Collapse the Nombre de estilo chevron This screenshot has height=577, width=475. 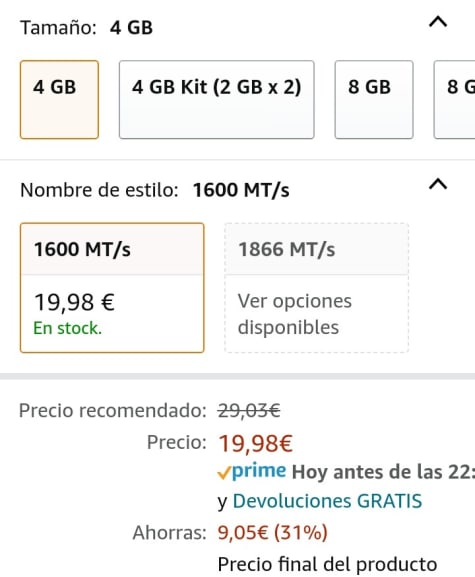(438, 184)
